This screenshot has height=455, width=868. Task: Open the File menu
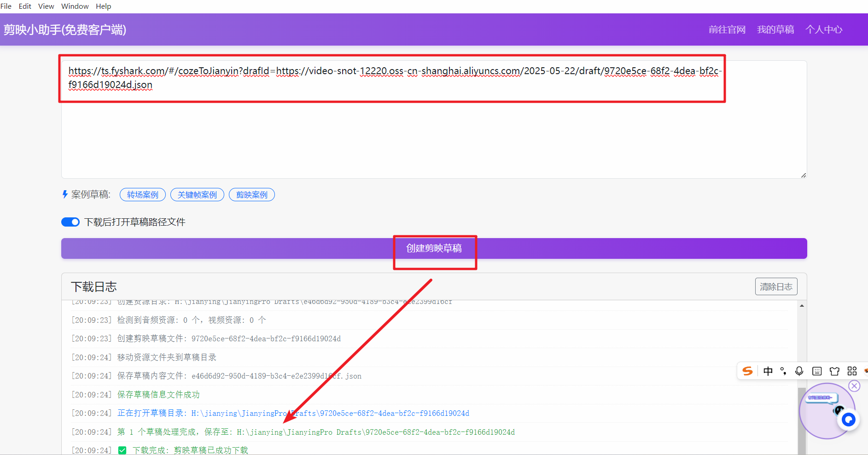6,6
